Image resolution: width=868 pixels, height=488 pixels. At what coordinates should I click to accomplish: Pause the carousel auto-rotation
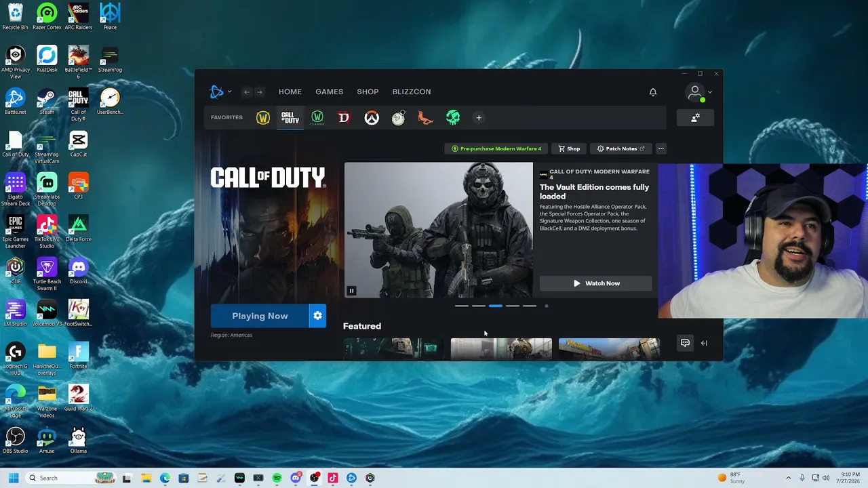click(351, 291)
